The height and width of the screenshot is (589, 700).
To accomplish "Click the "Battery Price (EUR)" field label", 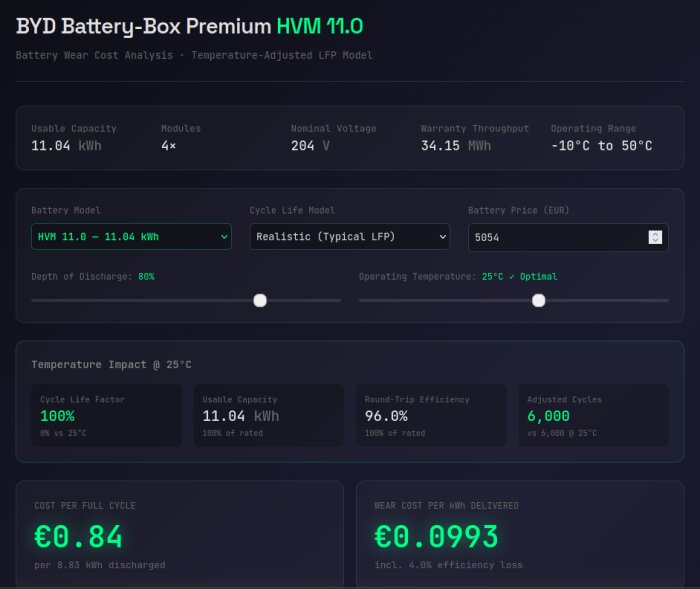I will (x=518, y=210).
